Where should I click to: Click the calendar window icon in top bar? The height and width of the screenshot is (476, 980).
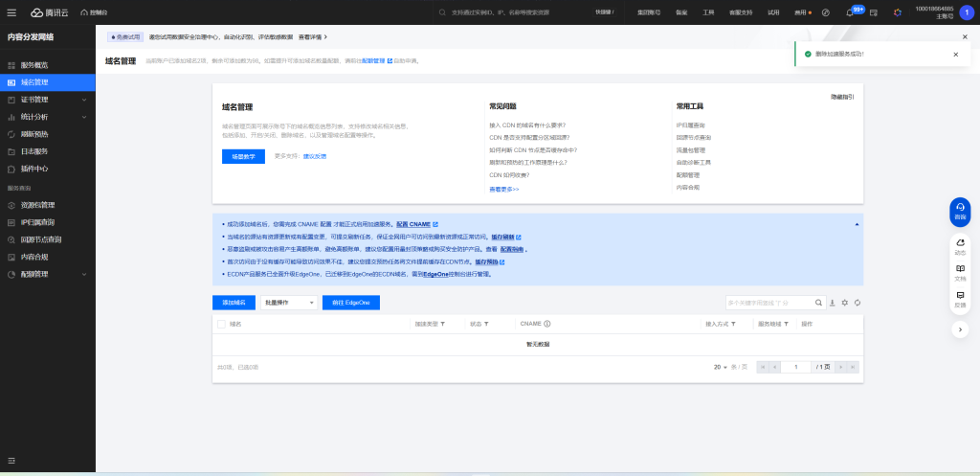(874, 12)
